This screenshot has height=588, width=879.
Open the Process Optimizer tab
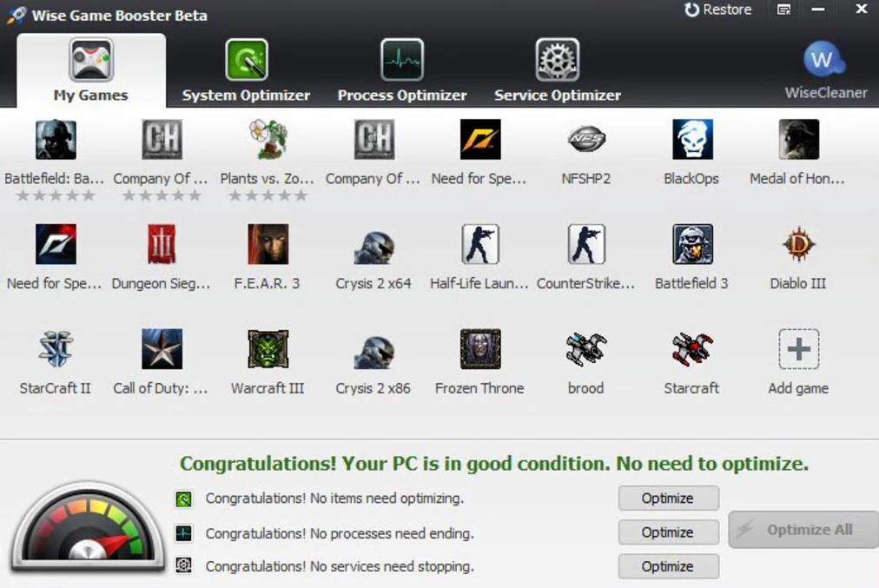point(402,70)
